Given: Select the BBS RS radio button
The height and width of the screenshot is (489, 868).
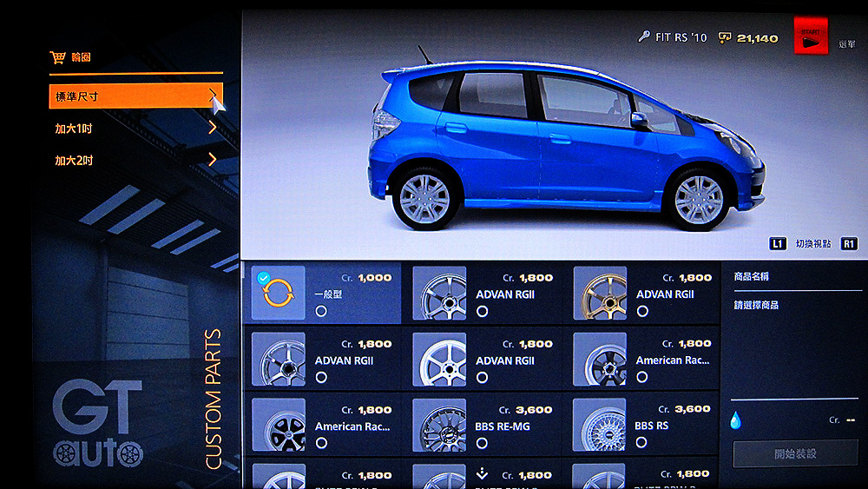Looking at the screenshot, I should pyautogui.click(x=641, y=442).
